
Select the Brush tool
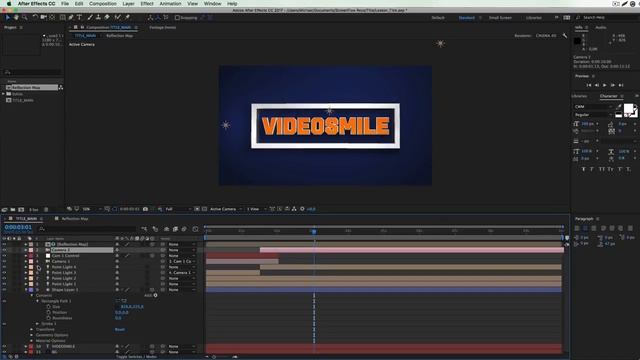point(90,18)
